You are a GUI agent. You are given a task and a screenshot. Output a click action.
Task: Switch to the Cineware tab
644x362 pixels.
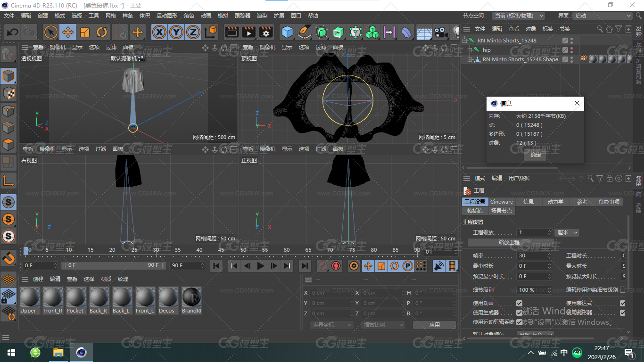(502, 202)
